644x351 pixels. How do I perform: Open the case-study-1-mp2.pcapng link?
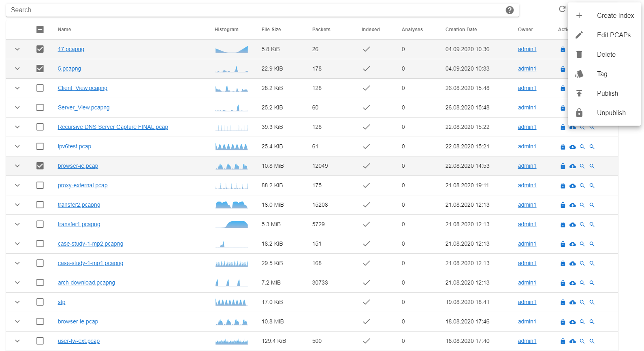point(90,244)
